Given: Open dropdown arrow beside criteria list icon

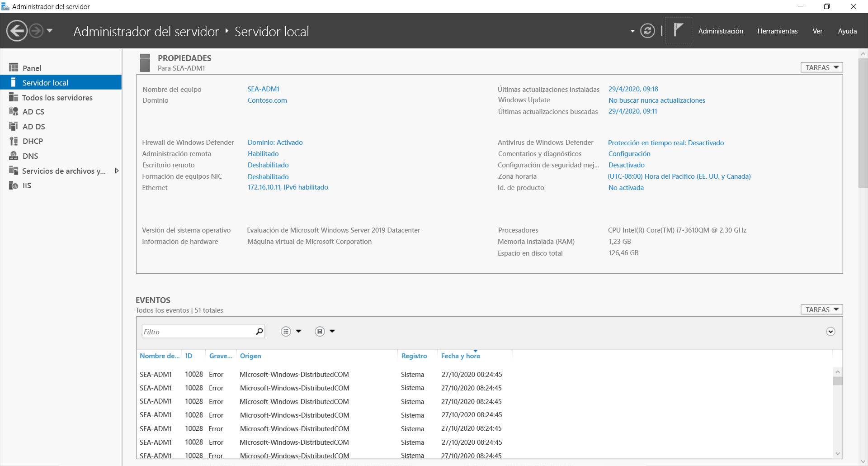Looking at the screenshot, I should 298,331.
